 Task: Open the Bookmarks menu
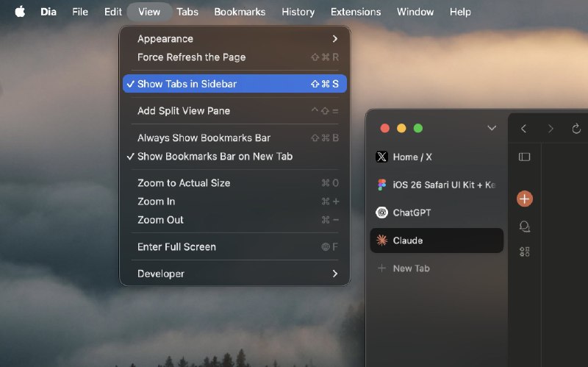[240, 12]
